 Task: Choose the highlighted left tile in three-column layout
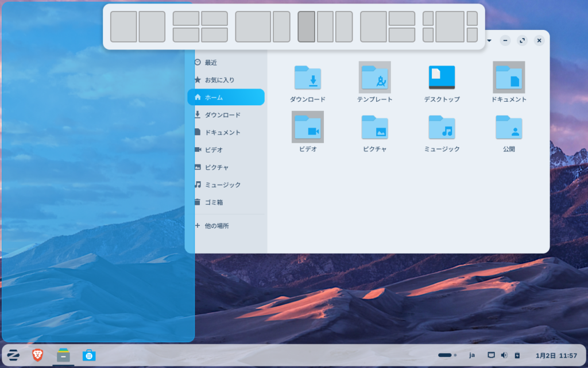[x=306, y=26]
